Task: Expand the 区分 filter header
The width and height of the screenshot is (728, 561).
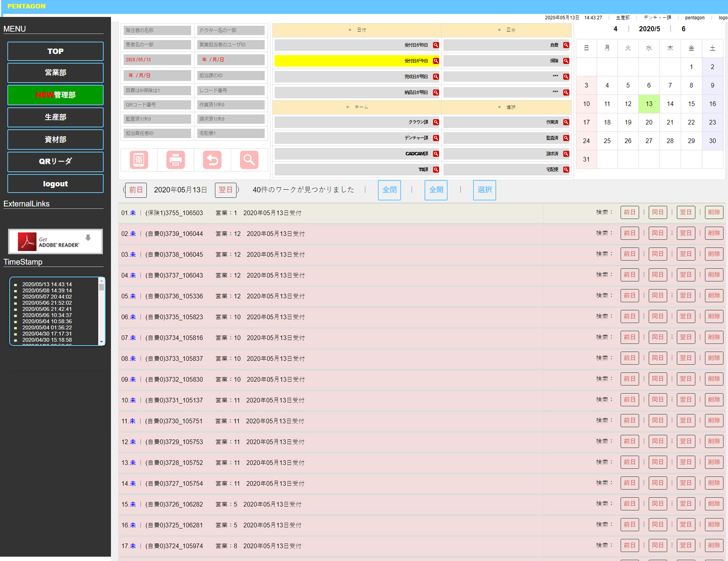Action: coord(506,30)
